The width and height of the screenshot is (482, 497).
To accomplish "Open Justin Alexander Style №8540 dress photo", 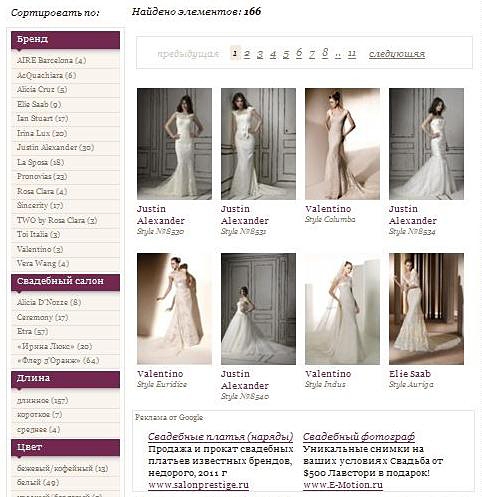I will pos(258,309).
